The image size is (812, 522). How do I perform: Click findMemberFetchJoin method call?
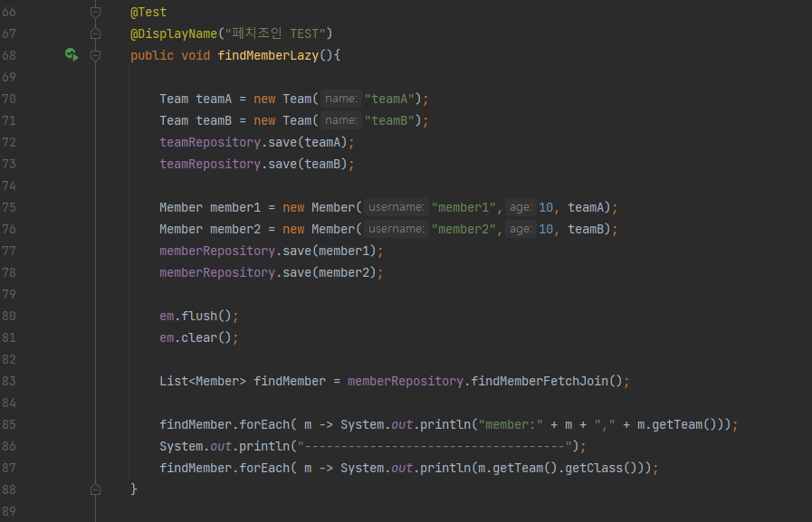pyautogui.click(x=547, y=381)
